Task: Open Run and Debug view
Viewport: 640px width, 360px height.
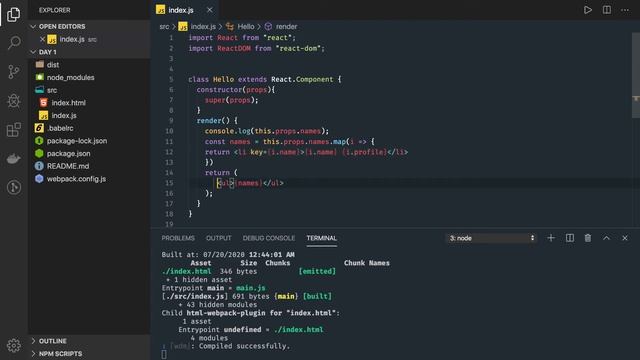Action: click(13, 101)
